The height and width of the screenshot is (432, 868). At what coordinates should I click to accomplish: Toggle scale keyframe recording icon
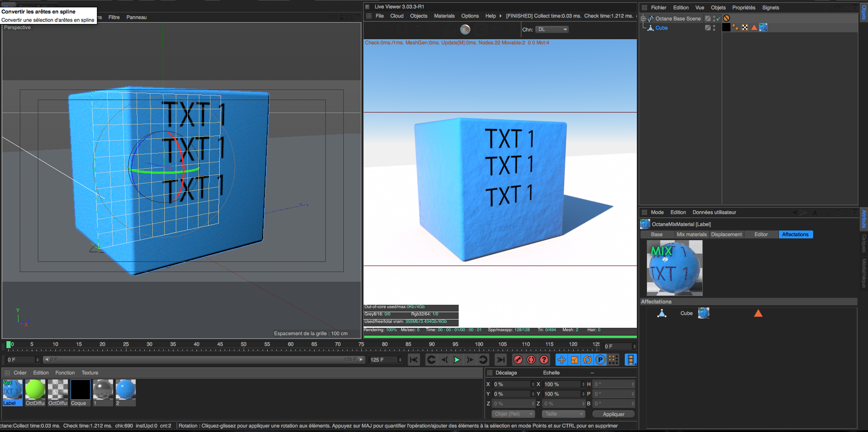tap(575, 360)
